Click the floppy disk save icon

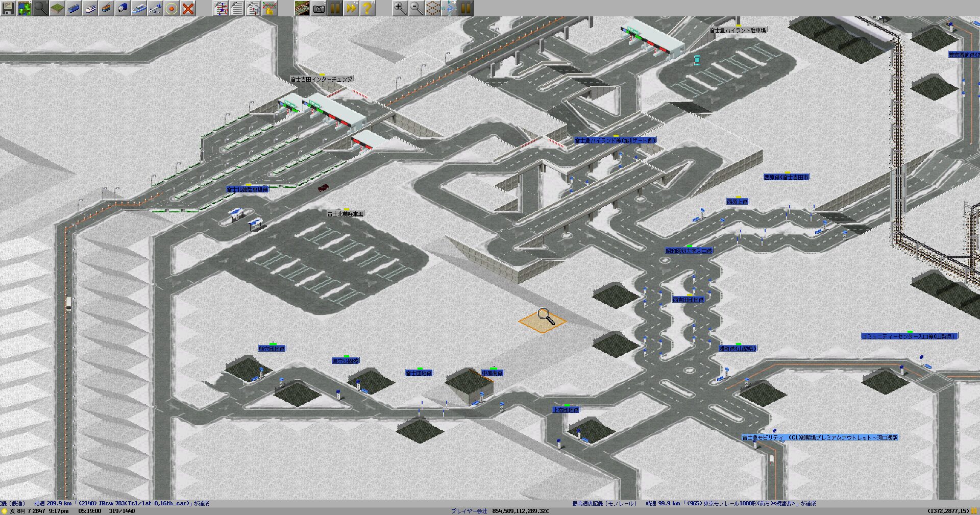tap(8, 8)
